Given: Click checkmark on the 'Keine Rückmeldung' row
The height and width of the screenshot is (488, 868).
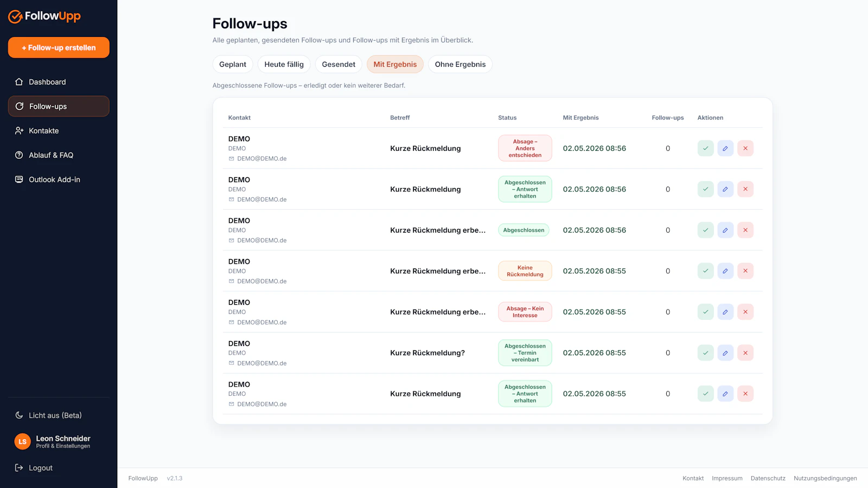Looking at the screenshot, I should tap(705, 271).
